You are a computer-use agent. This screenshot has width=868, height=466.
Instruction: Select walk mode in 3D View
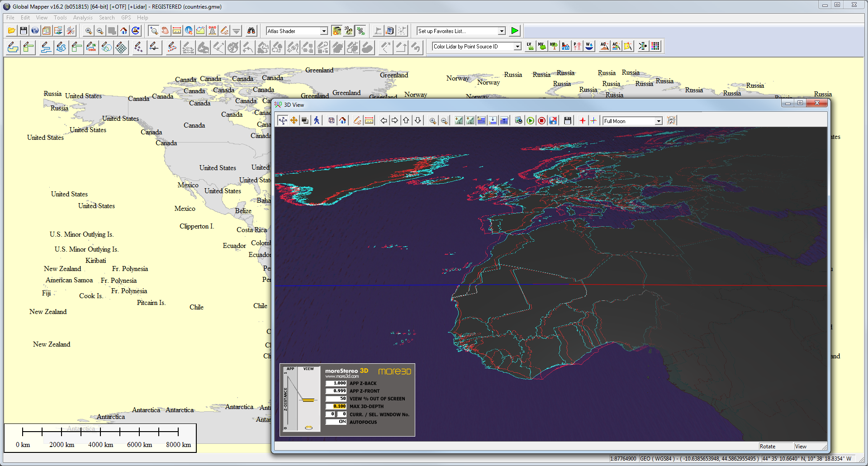click(317, 120)
